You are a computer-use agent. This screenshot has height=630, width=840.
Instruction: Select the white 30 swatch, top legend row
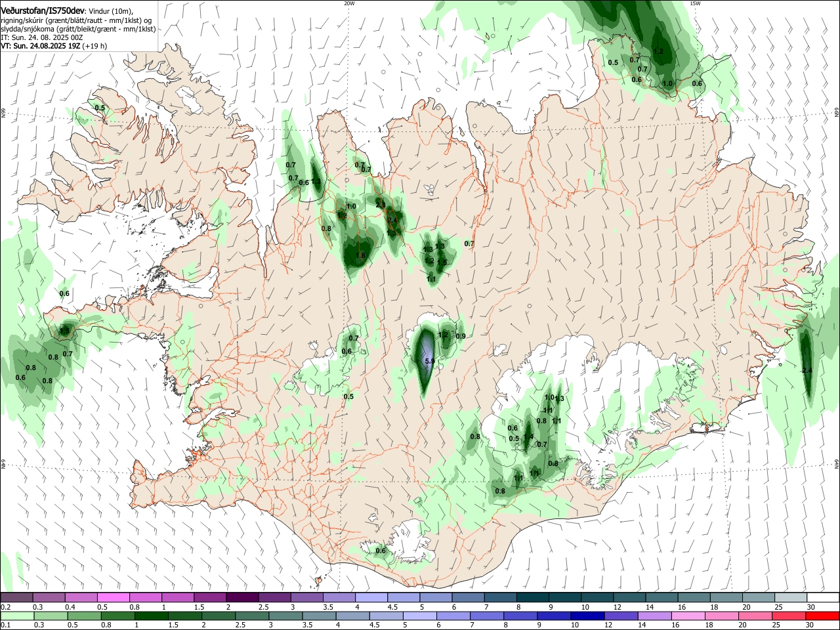pos(823,597)
